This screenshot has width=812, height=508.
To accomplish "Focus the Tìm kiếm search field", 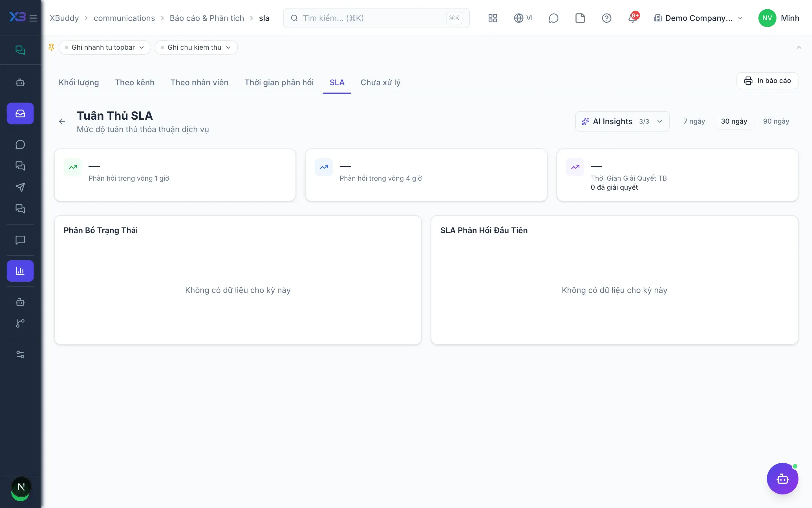I will click(x=376, y=18).
